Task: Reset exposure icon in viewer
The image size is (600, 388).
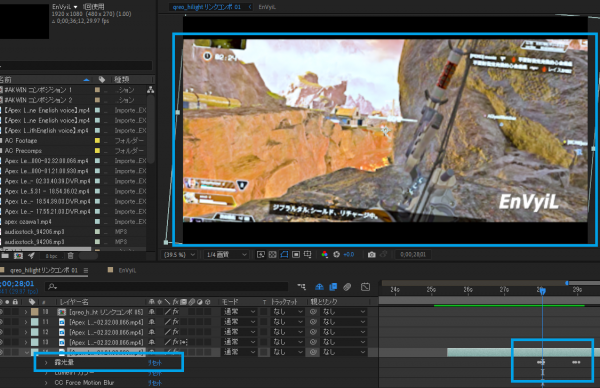Action: pyautogui.click(x=336, y=254)
